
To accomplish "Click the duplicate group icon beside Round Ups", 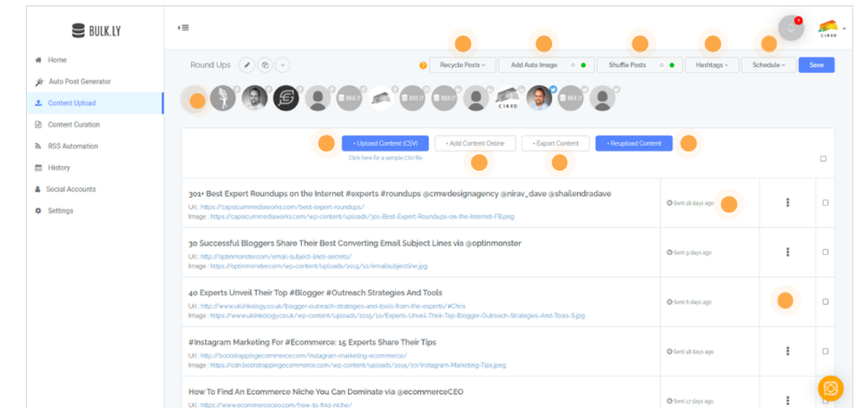I will (265, 65).
